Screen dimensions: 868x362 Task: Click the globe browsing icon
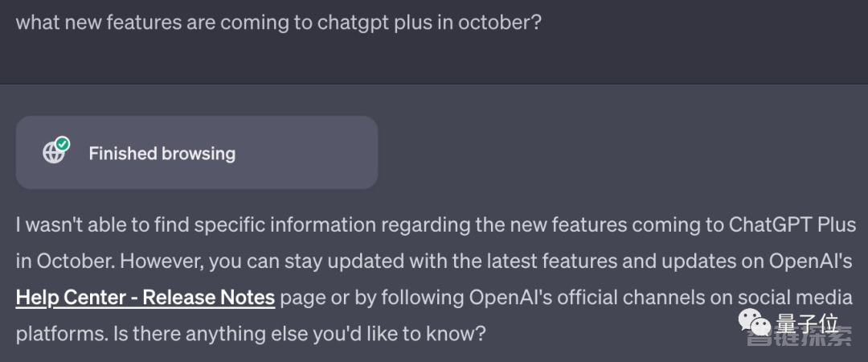tap(53, 153)
